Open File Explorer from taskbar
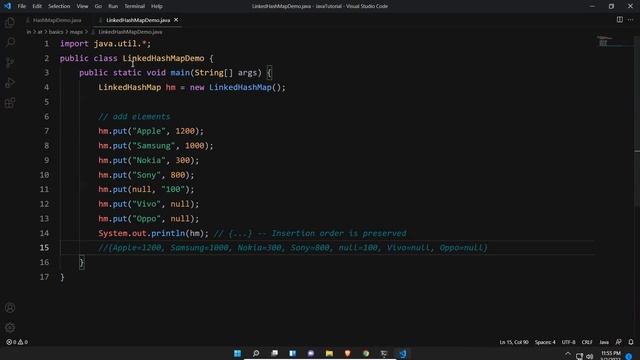The width and height of the screenshot is (640, 360). pos(329,353)
